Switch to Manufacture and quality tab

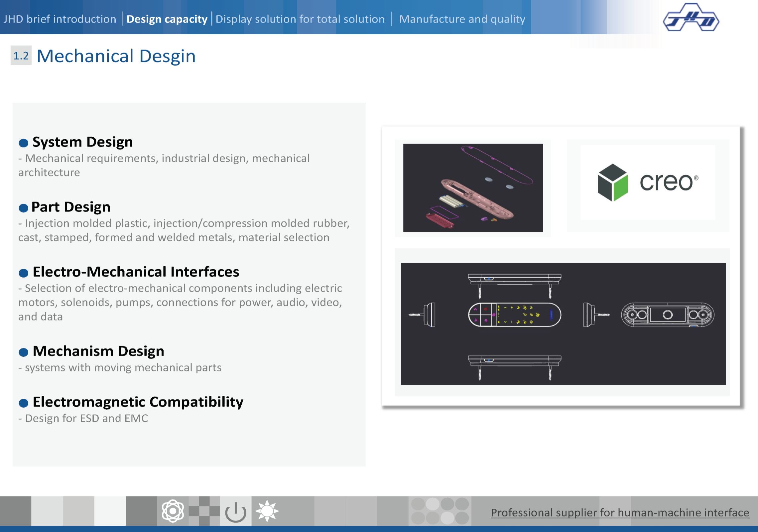(462, 19)
